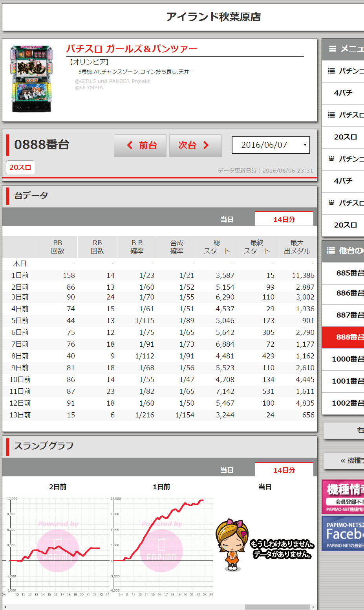
Task: Open the date dropdown 2016/06/07
Action: click(271, 145)
